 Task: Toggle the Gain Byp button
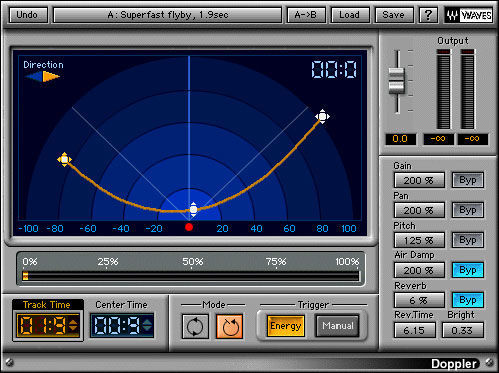[x=468, y=180]
